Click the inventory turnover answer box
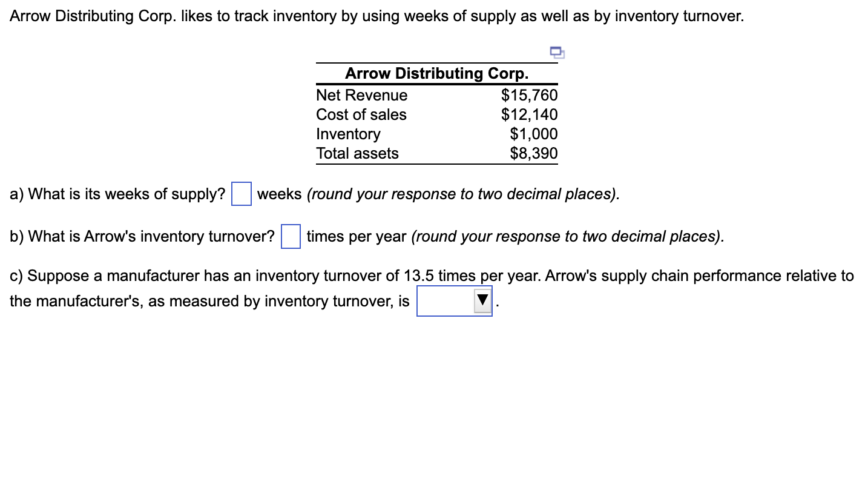868x482 pixels. (x=291, y=237)
